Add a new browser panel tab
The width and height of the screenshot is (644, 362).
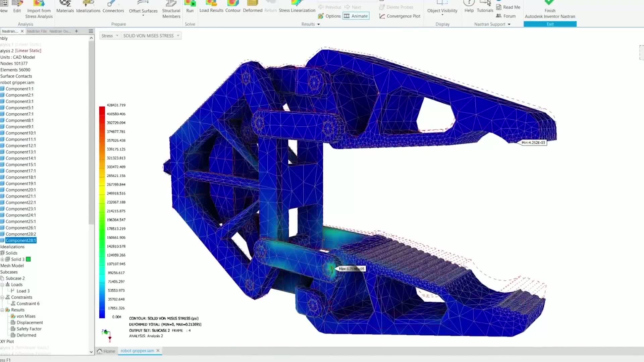point(76,31)
